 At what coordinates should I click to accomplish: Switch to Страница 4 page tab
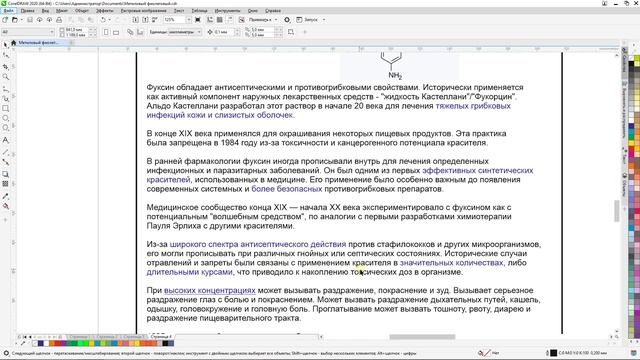pyautogui.click(x=160, y=337)
